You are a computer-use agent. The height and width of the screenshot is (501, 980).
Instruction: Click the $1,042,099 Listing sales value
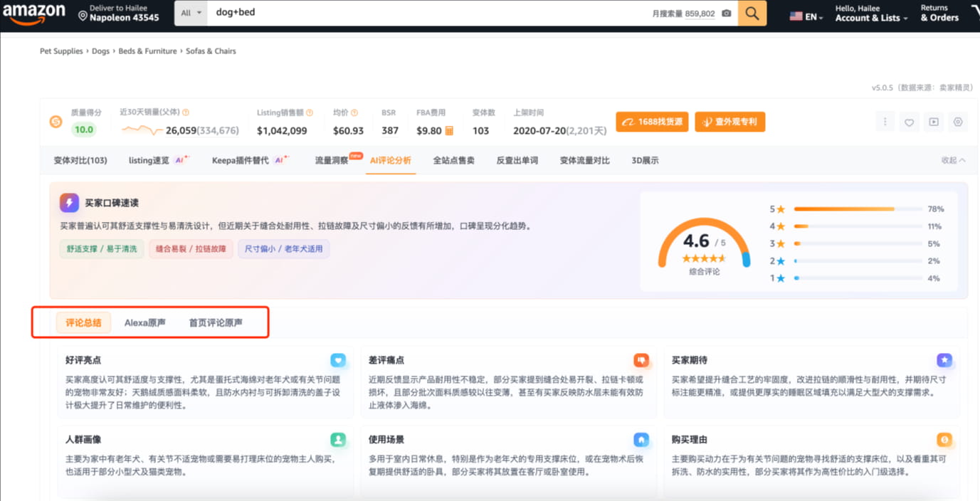tap(282, 131)
